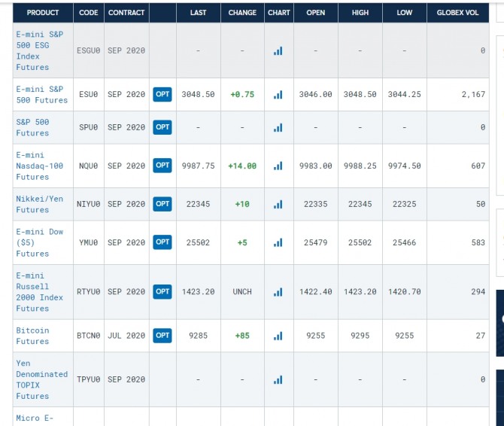Open OPT options for NQU0 contract
Viewport: 504px width, 426px height.
point(162,166)
